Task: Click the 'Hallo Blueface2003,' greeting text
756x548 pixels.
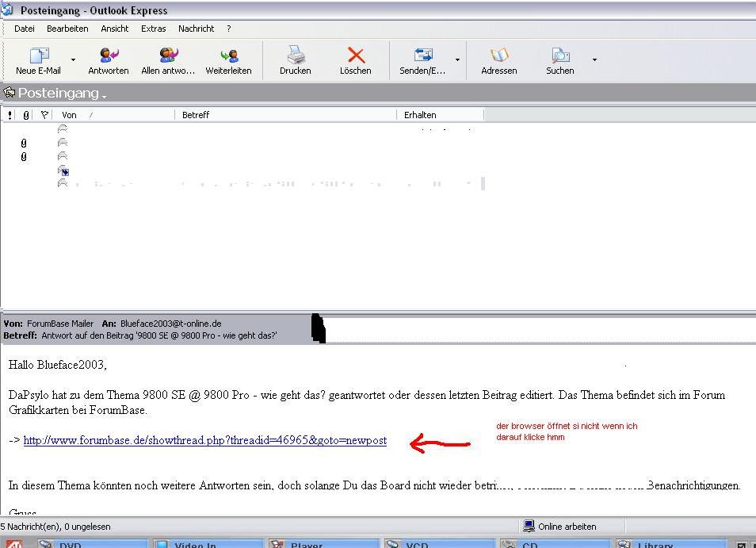Action: click(57, 365)
